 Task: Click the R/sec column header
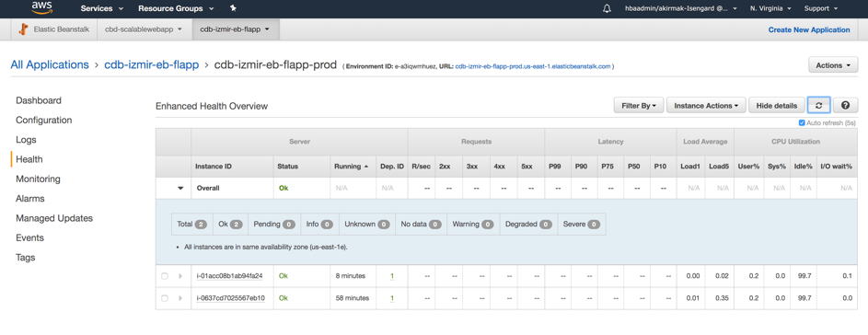pyautogui.click(x=422, y=166)
